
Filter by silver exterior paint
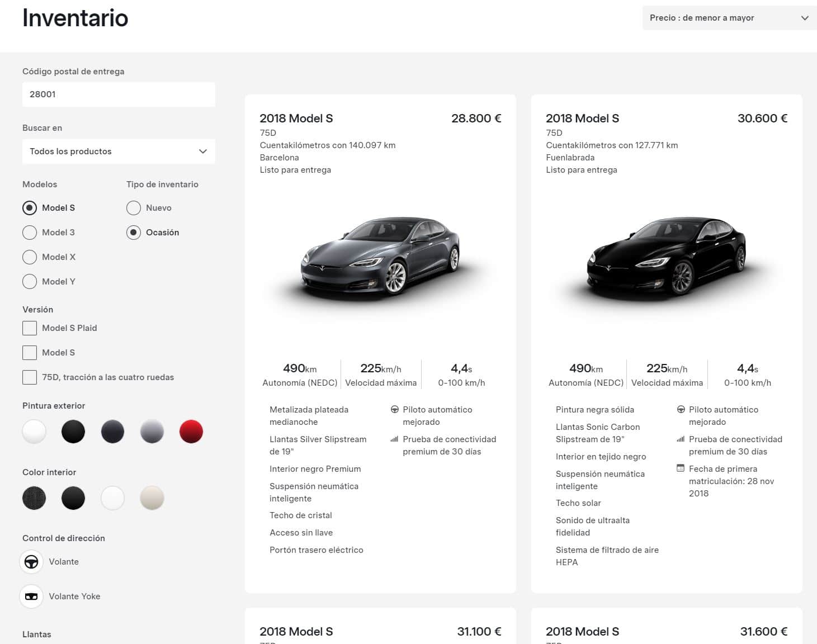tap(152, 432)
